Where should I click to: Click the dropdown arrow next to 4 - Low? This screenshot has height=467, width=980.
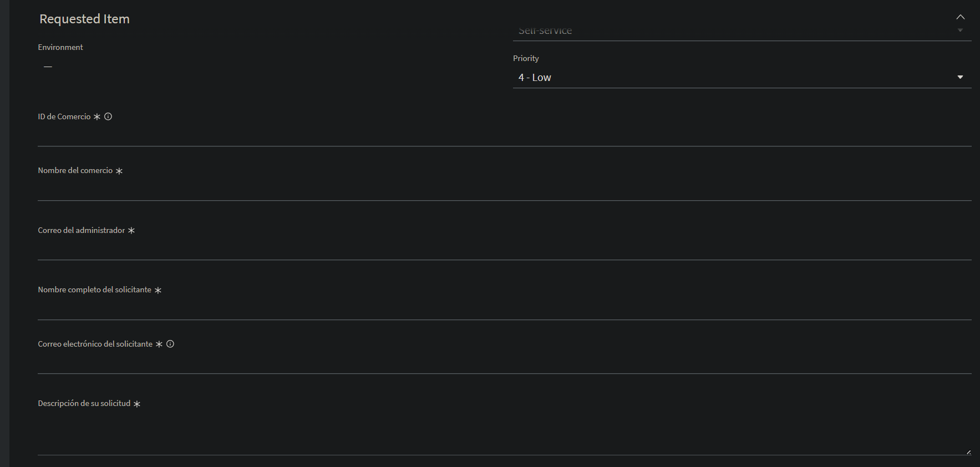click(961, 77)
